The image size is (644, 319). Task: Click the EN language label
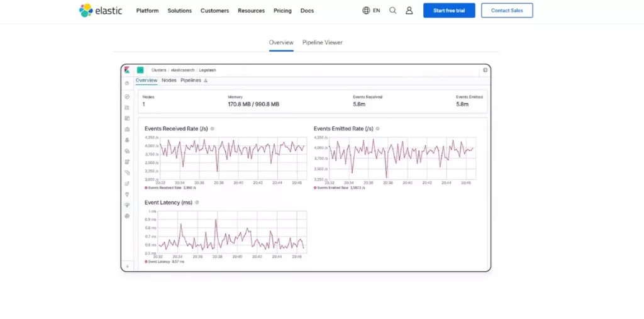pos(377,11)
